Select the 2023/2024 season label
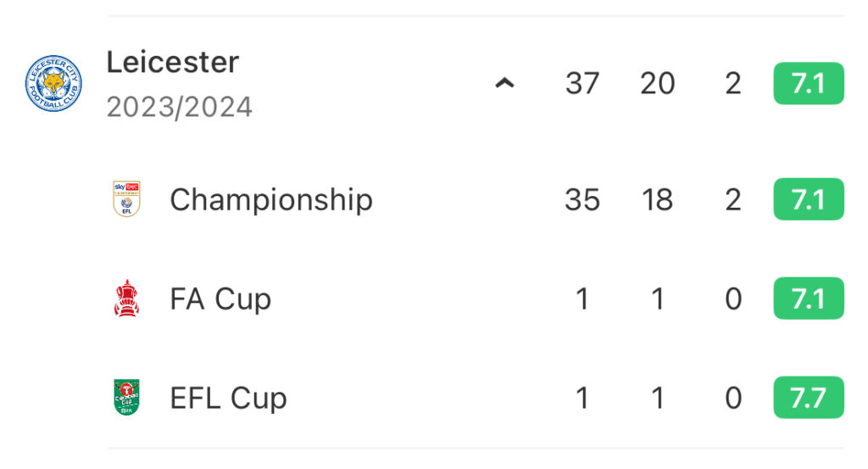 pyautogui.click(x=180, y=107)
